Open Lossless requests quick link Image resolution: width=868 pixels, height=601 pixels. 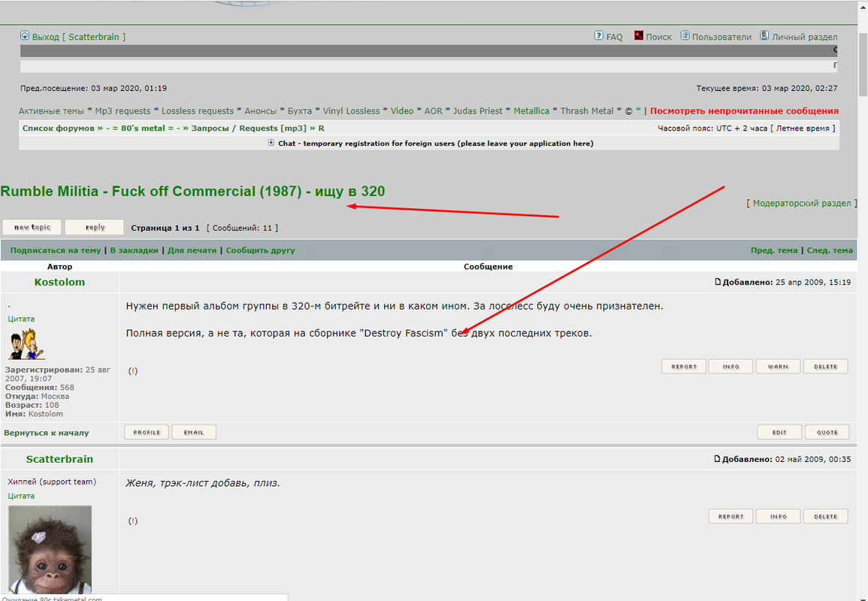click(198, 111)
